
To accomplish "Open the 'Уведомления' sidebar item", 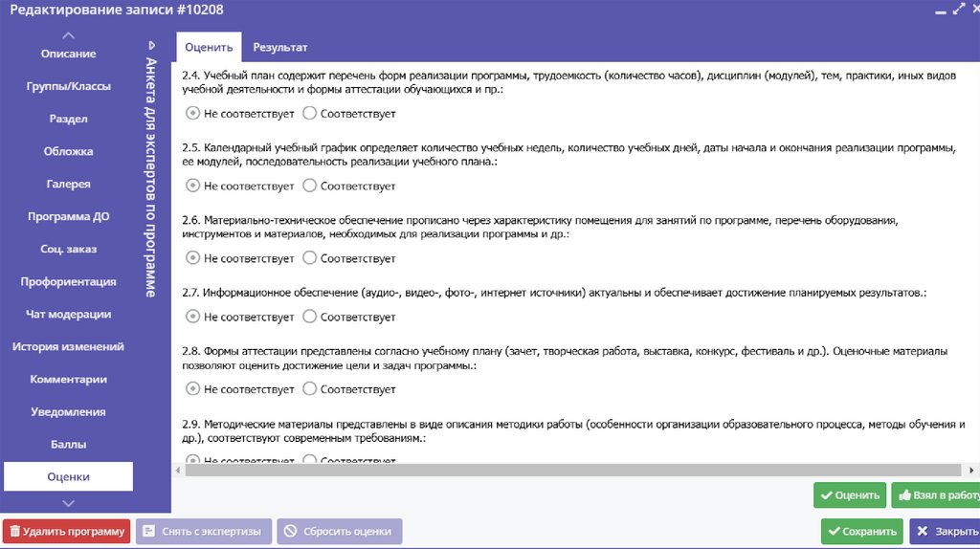I will tap(68, 411).
